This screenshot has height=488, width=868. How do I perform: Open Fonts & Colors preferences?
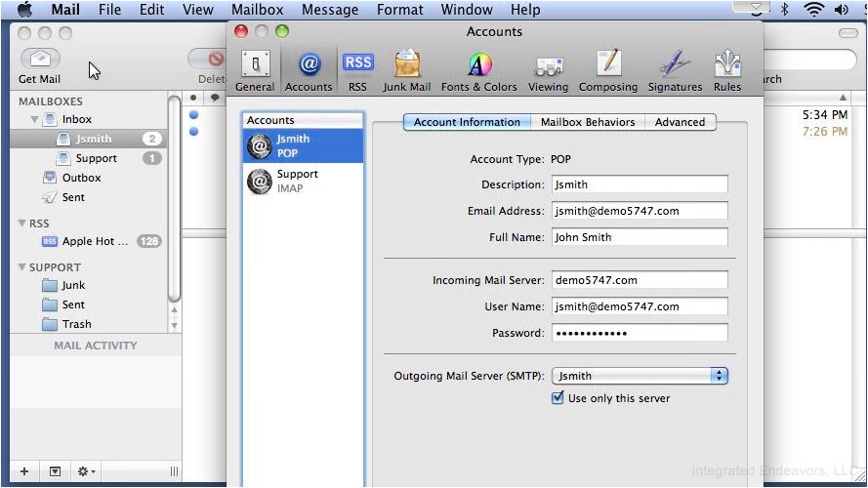pyautogui.click(x=478, y=71)
